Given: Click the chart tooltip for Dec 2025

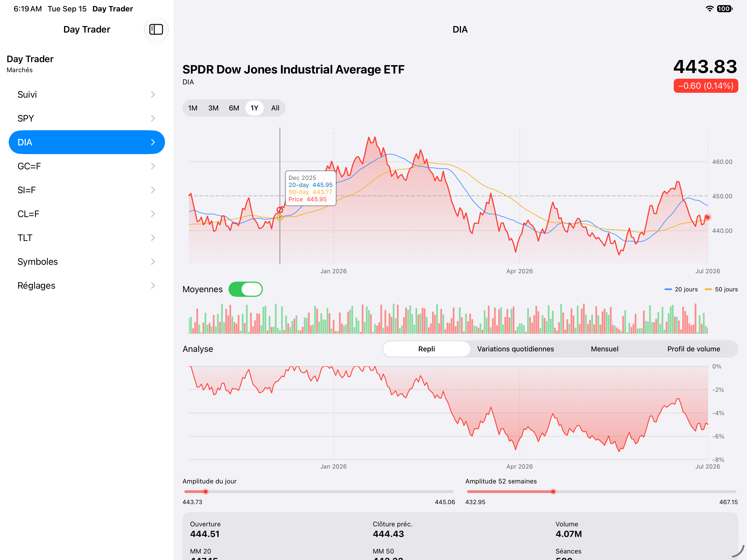Looking at the screenshot, I should pyautogui.click(x=311, y=188).
